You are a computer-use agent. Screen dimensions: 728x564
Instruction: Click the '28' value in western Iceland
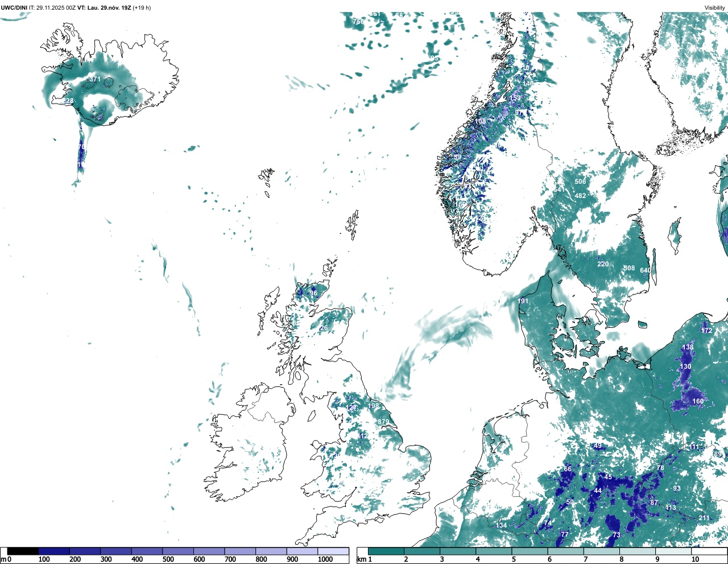[x=69, y=101]
